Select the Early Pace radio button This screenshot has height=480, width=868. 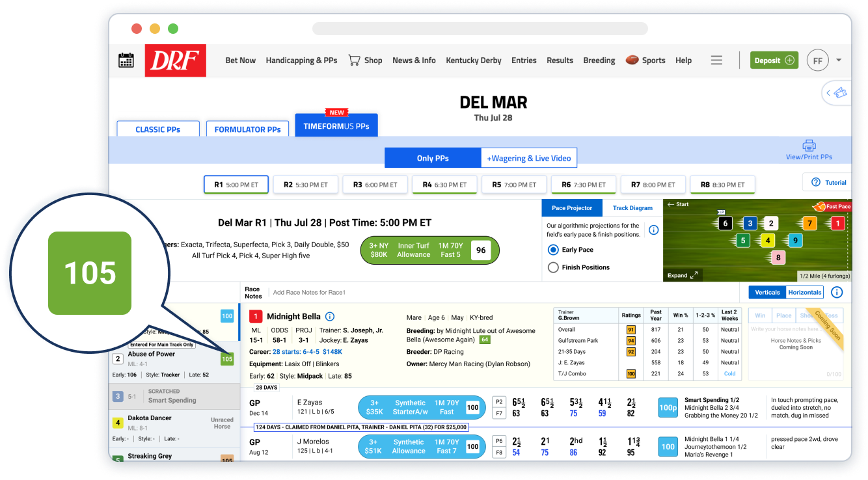(553, 250)
